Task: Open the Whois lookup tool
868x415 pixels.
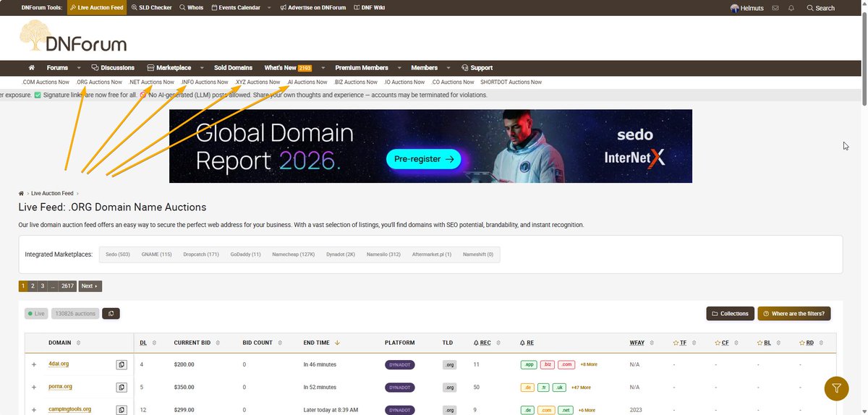Action: tap(192, 8)
